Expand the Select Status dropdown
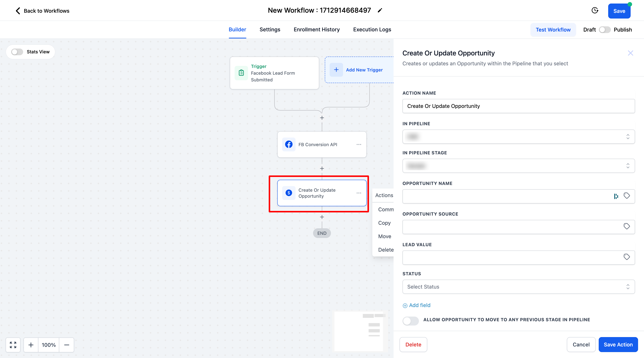 [x=518, y=287]
